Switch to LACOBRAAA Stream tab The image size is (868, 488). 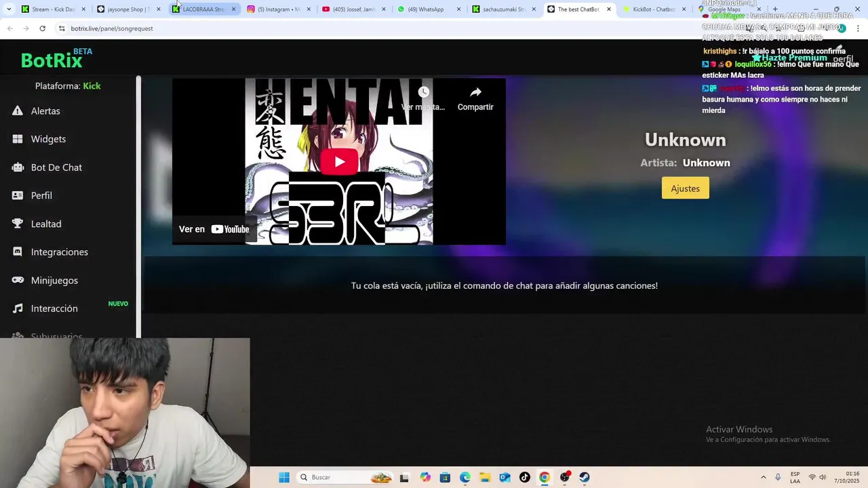[203, 9]
